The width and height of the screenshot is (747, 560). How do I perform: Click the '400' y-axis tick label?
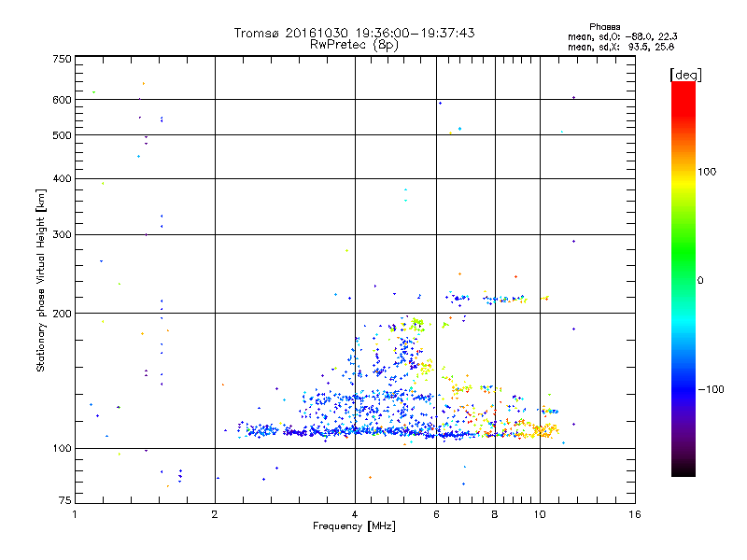click(x=62, y=178)
